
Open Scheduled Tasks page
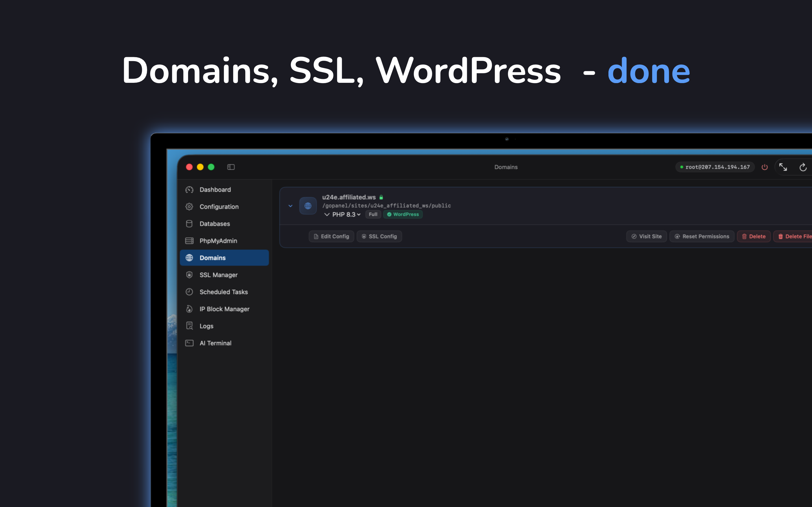(x=224, y=292)
